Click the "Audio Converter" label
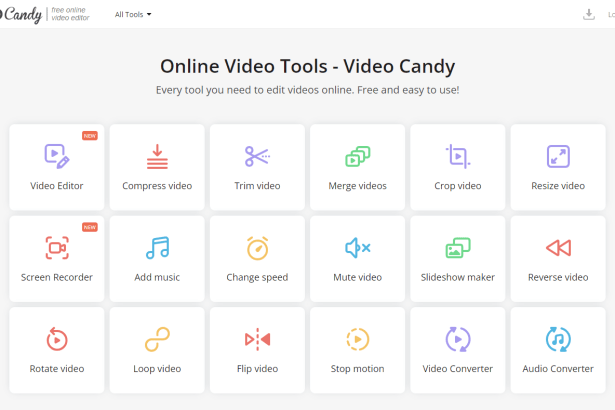The width and height of the screenshot is (615, 410). tap(558, 368)
